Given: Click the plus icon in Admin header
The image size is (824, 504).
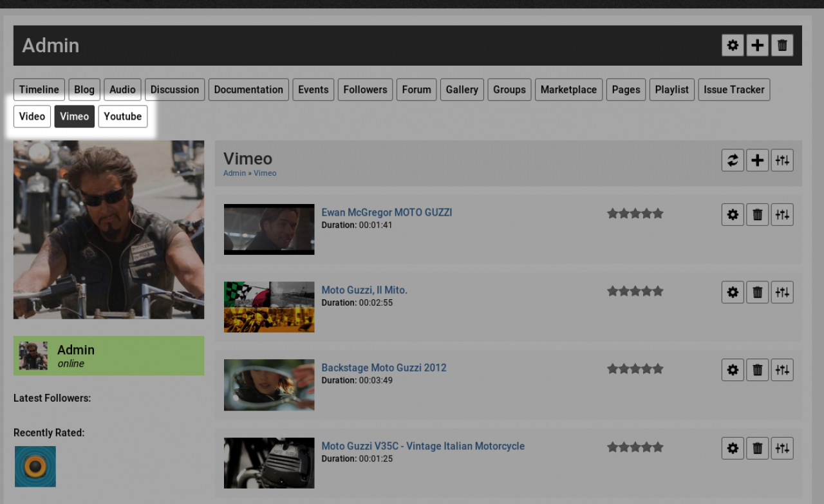Looking at the screenshot, I should point(758,46).
